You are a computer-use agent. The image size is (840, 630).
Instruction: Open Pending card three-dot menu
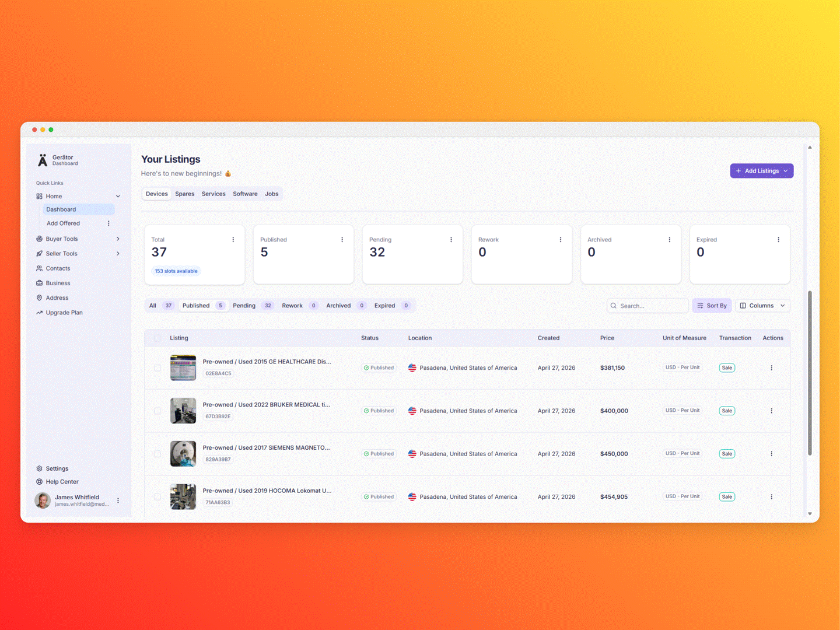tap(452, 240)
